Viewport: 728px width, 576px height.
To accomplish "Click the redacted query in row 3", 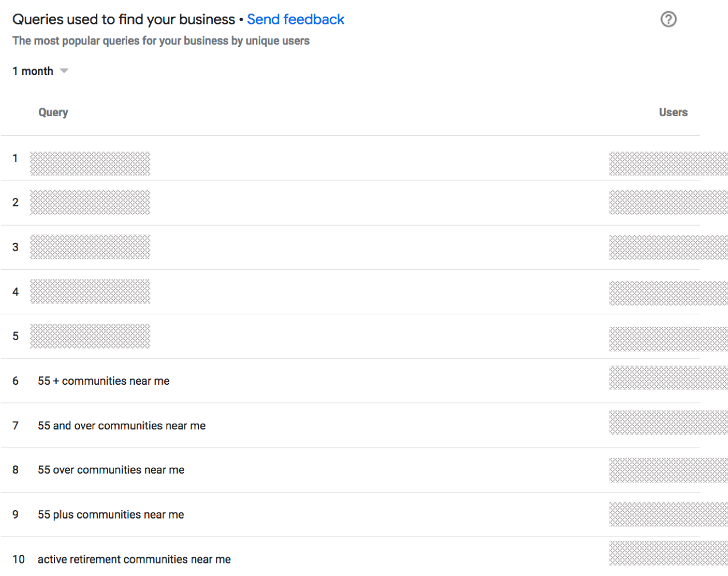I will tap(90, 247).
